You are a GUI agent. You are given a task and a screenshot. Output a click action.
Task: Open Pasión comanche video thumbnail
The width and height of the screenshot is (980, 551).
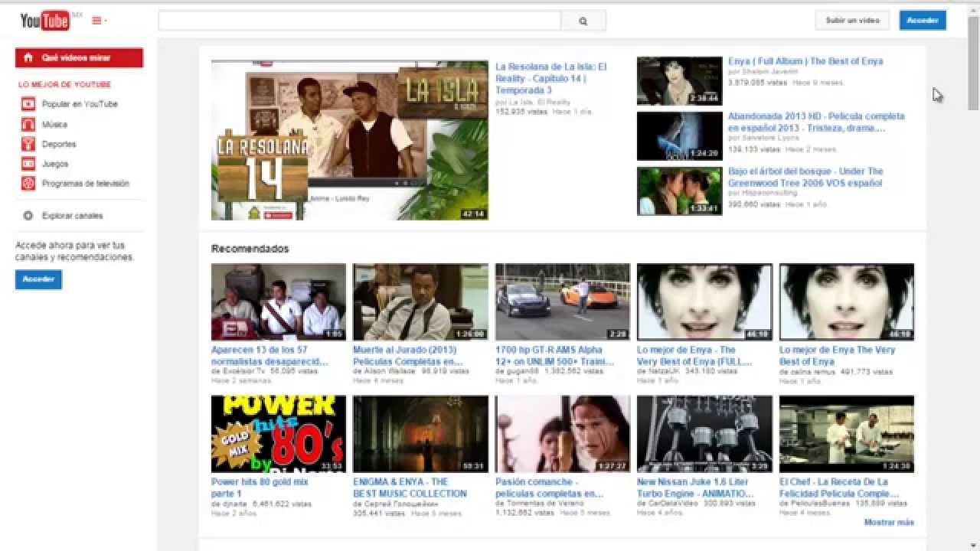coord(563,434)
